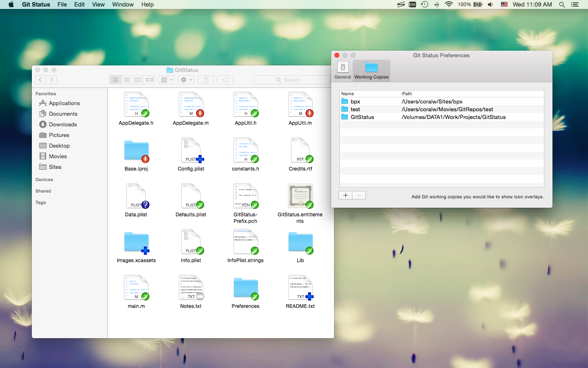Select the Preferences folder icon
The height and width of the screenshot is (368, 588).
click(246, 288)
